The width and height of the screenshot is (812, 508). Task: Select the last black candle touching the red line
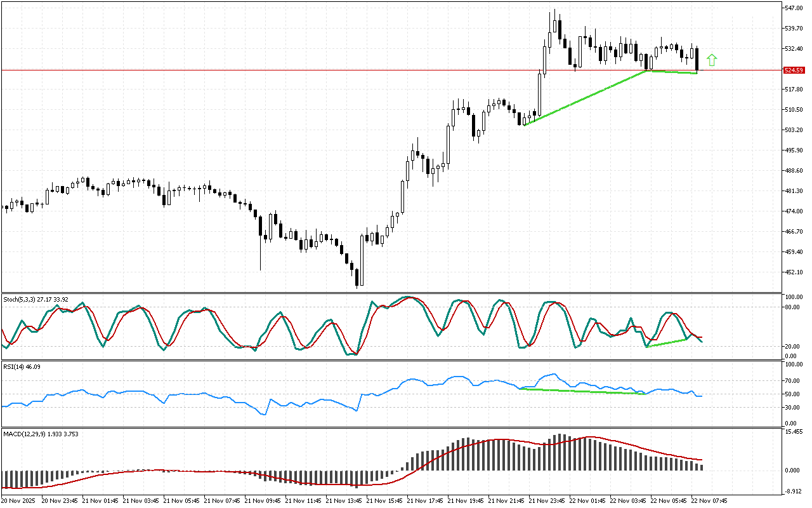(697, 61)
